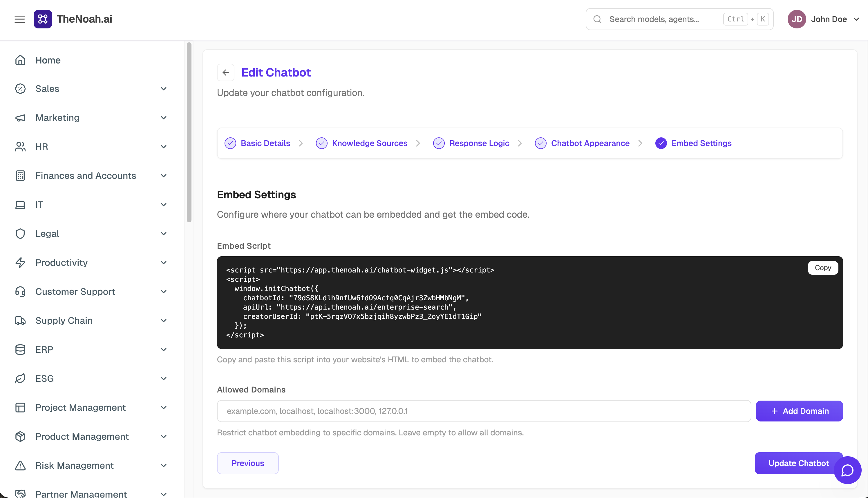The image size is (868, 498).
Task: Click the Add Domain button
Action: (799, 411)
